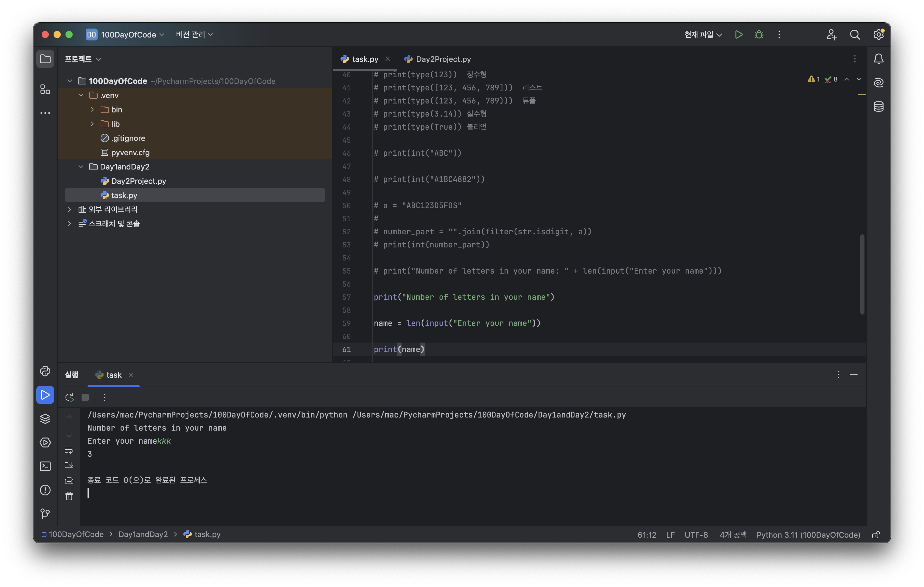Viewport: 924px width, 587px height.
Task: Click the Debug bug icon
Action: coord(758,34)
